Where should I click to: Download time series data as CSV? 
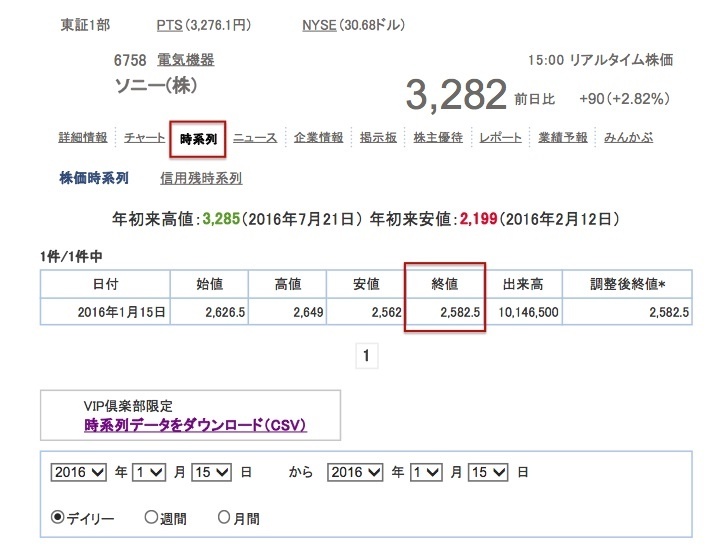pyautogui.click(x=195, y=424)
